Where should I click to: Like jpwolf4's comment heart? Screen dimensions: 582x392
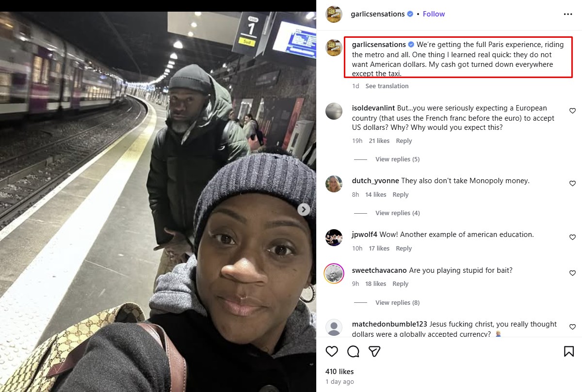tap(572, 237)
